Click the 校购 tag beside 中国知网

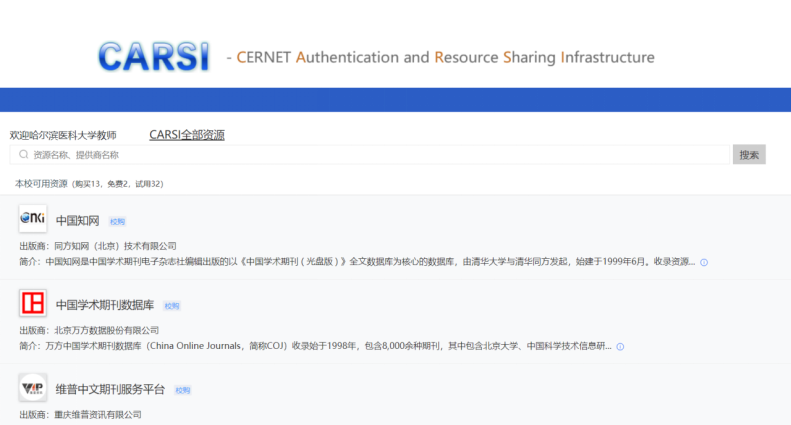coord(117,221)
